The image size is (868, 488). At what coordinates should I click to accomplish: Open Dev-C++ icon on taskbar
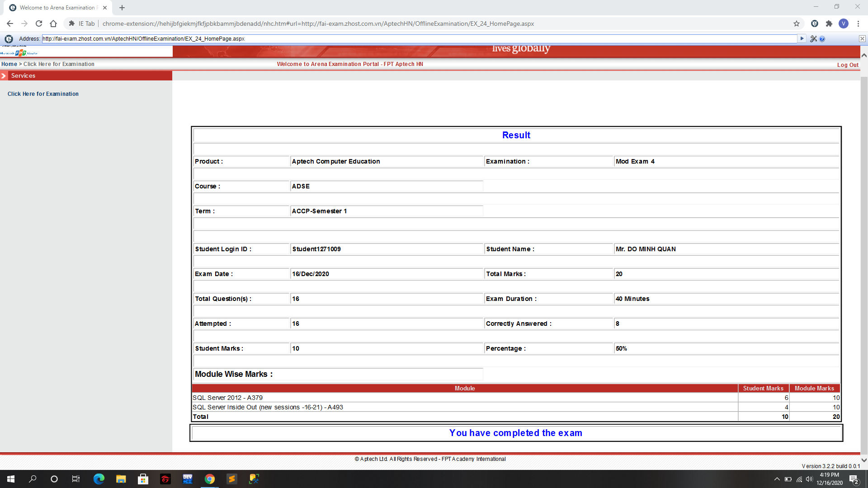(x=188, y=479)
